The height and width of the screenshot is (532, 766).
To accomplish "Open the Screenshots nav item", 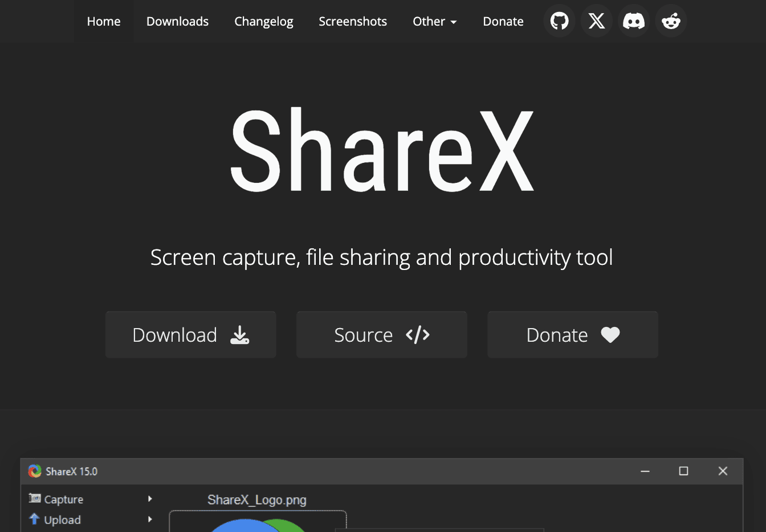I will click(353, 21).
